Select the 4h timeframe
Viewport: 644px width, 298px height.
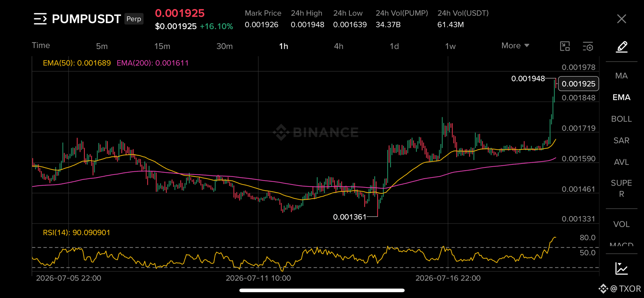click(339, 46)
